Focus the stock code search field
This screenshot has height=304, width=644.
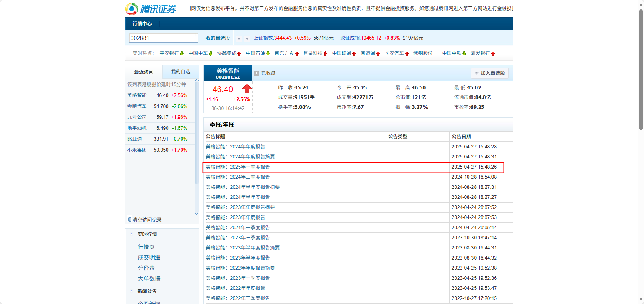click(163, 38)
